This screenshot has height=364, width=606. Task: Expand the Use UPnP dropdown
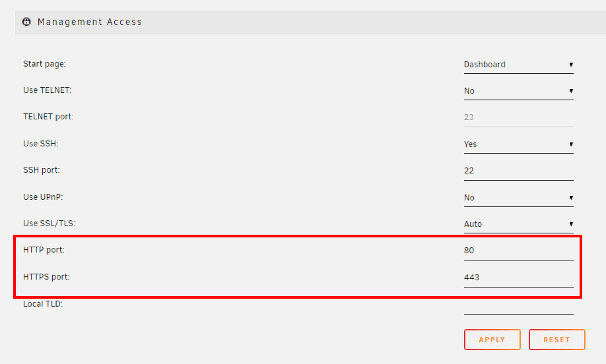pyautogui.click(x=519, y=198)
